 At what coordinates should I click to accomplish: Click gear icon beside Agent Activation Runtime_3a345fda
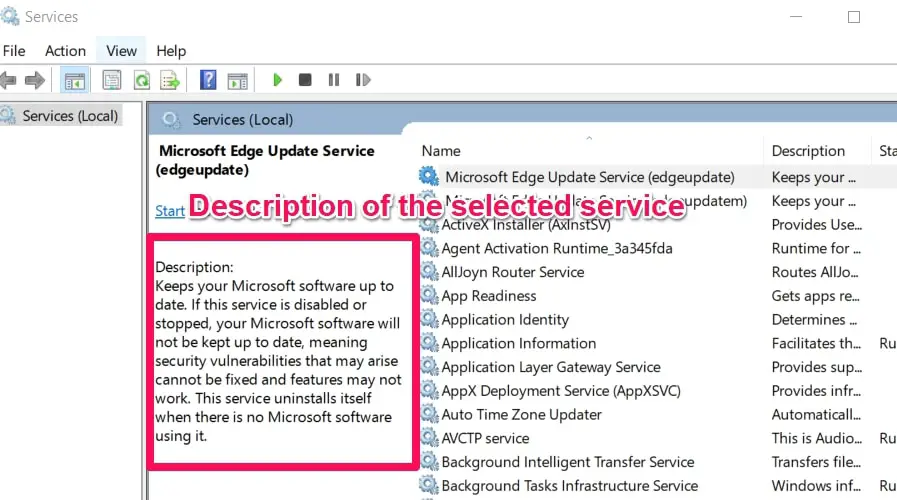(430, 247)
